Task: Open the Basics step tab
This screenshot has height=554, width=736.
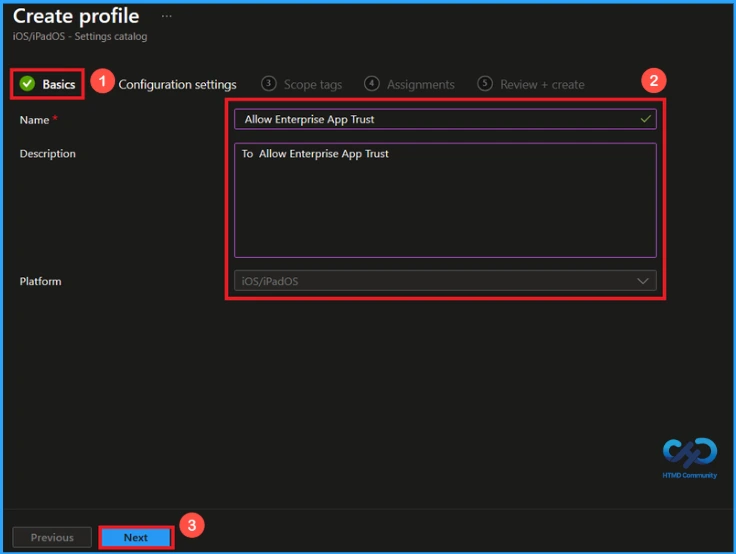Action: (x=47, y=84)
